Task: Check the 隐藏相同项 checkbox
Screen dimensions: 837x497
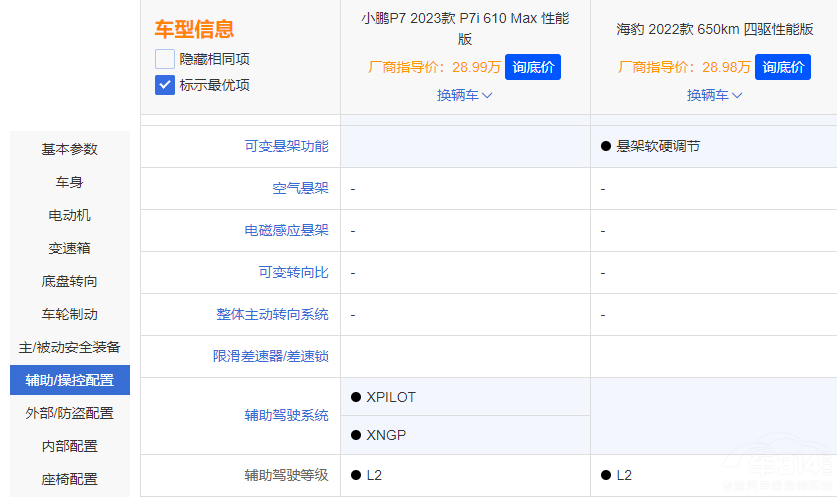Action: [x=165, y=59]
